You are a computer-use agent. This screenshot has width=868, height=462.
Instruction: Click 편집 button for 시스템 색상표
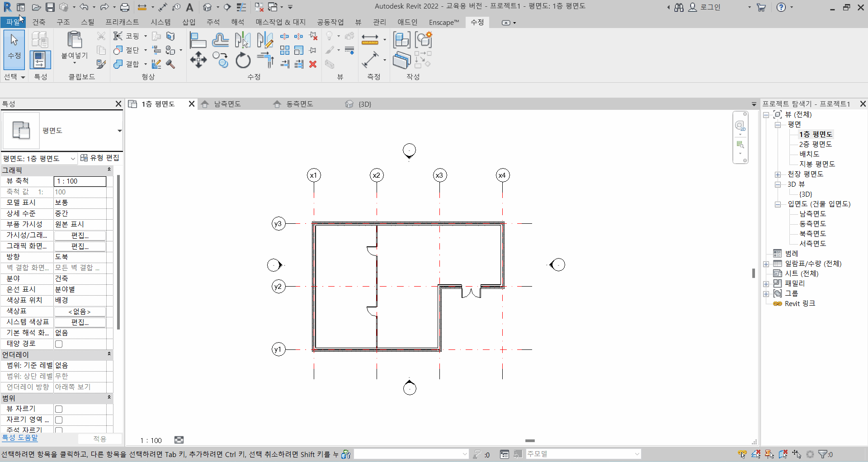pyautogui.click(x=80, y=322)
